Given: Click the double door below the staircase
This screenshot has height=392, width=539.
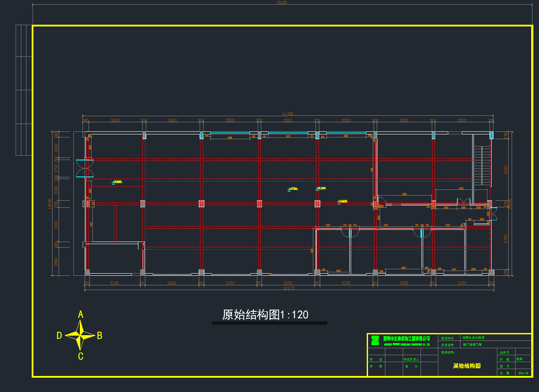Looking at the screenshot, I should tap(464, 202).
